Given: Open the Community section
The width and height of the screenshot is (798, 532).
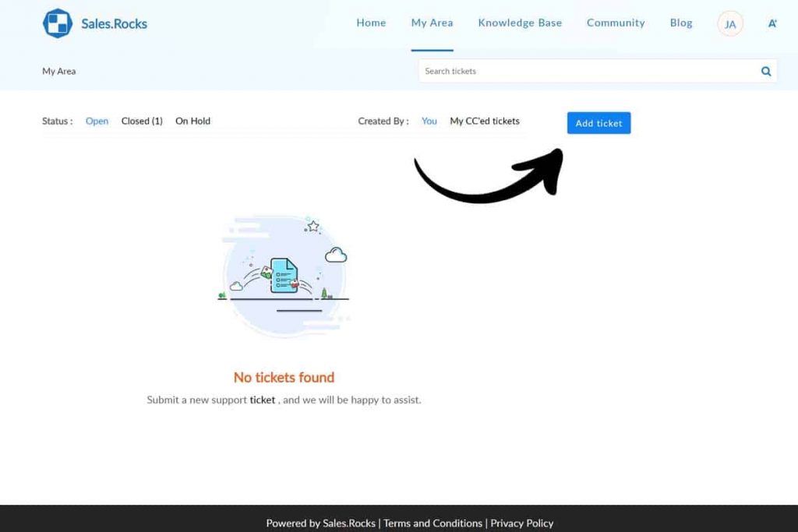Looking at the screenshot, I should coord(616,23).
